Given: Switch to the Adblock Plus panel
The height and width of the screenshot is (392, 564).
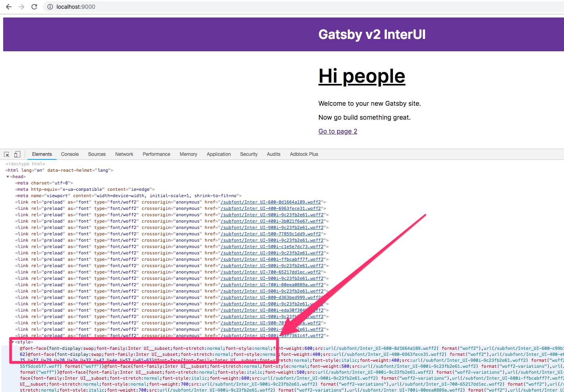Looking at the screenshot, I should (304, 154).
